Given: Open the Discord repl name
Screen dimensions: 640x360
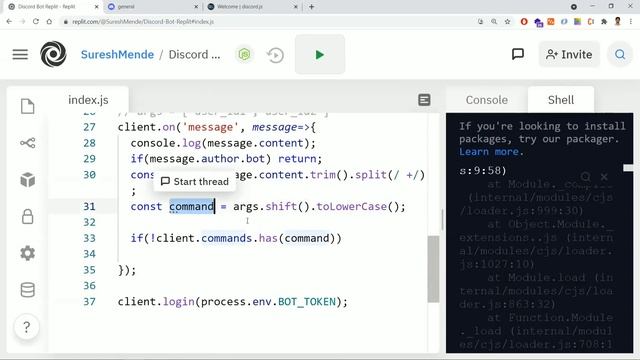Looking at the screenshot, I should tap(194, 54).
